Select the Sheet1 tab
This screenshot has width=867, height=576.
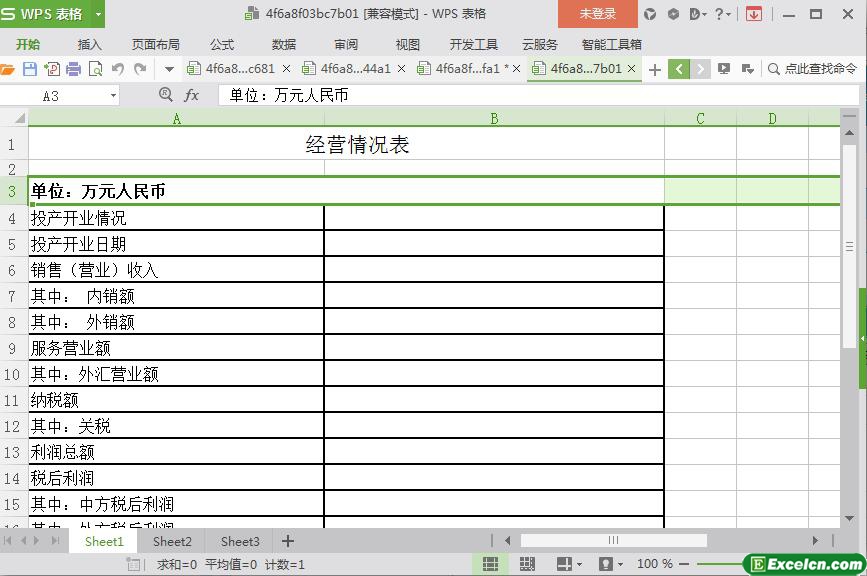coord(104,542)
